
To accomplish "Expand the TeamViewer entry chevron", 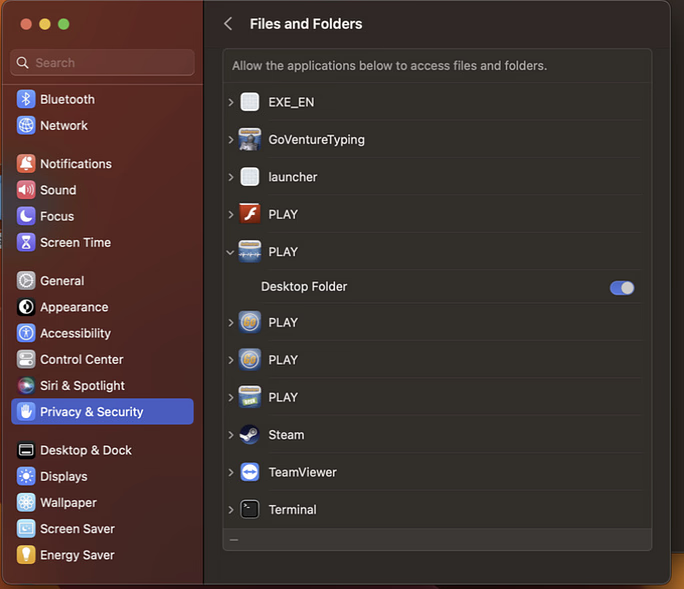I will [x=231, y=472].
